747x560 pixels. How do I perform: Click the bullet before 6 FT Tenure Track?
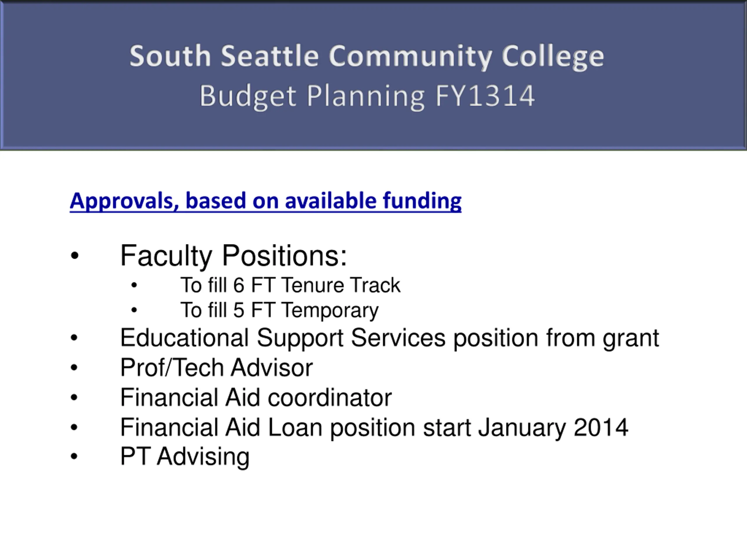(134, 285)
